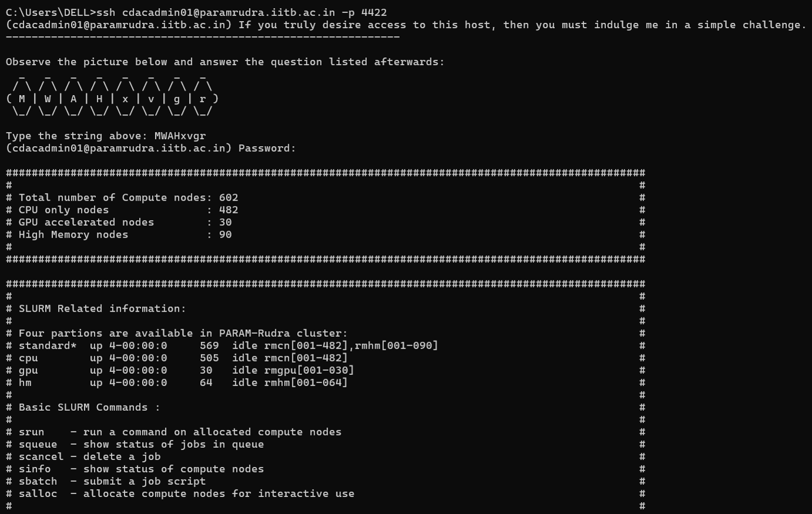Click the Password prompt line
The width and height of the screenshot is (812, 514).
(151, 148)
